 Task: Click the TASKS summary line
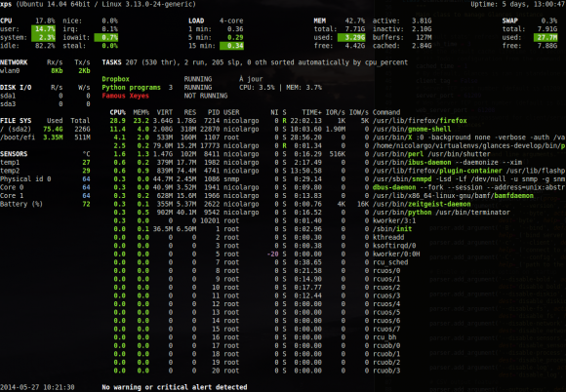255,62
